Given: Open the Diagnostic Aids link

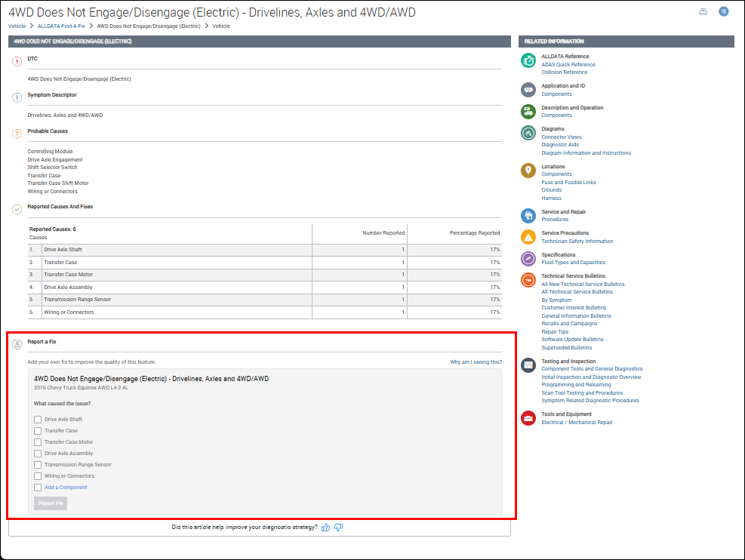Looking at the screenshot, I should tap(560, 145).
